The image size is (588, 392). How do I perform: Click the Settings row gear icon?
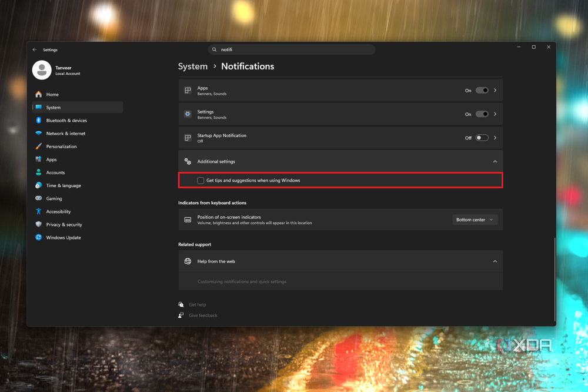click(x=188, y=114)
